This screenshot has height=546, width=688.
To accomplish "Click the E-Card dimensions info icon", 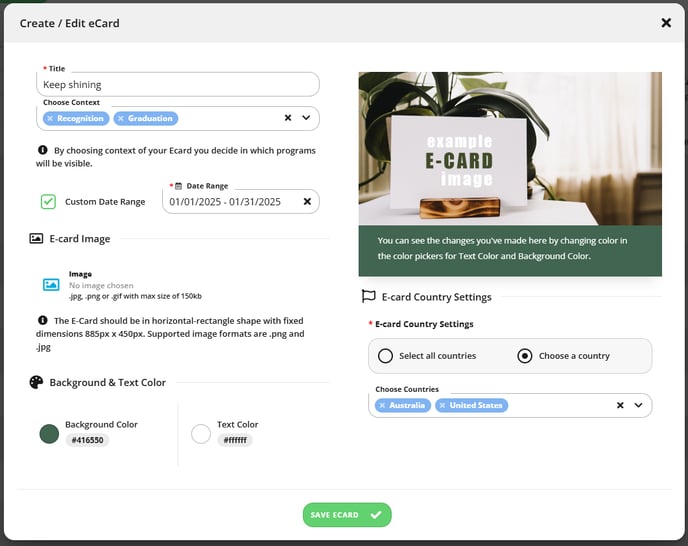I will pyautogui.click(x=43, y=320).
